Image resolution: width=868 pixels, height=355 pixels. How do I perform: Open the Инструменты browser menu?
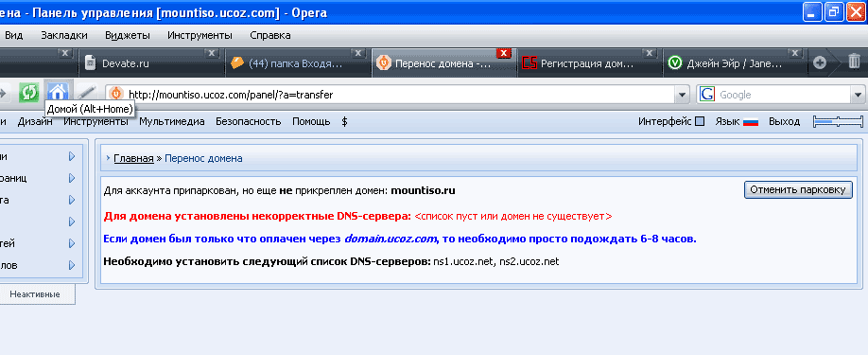coord(200,35)
